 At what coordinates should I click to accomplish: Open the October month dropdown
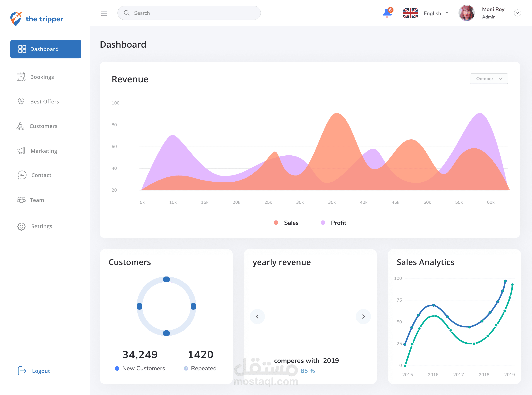489,79
